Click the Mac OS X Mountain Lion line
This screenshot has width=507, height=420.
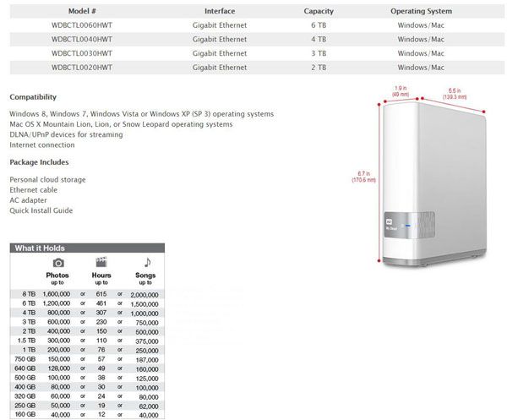(121, 124)
